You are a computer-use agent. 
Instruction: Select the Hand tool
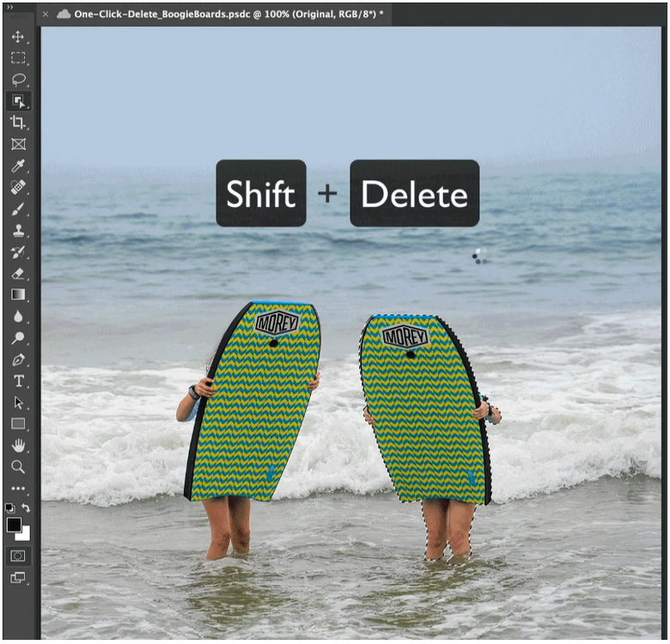[x=18, y=446]
